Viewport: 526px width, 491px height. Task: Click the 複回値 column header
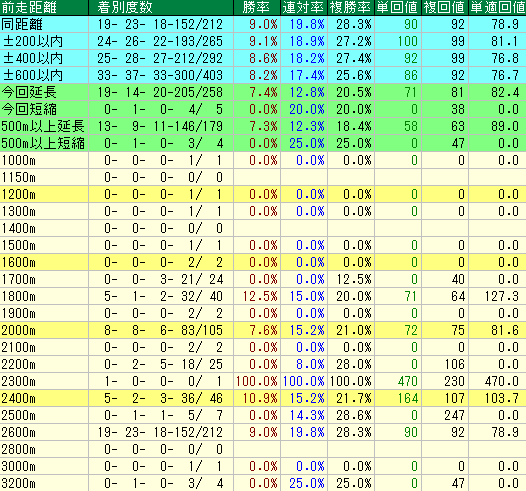point(444,7)
